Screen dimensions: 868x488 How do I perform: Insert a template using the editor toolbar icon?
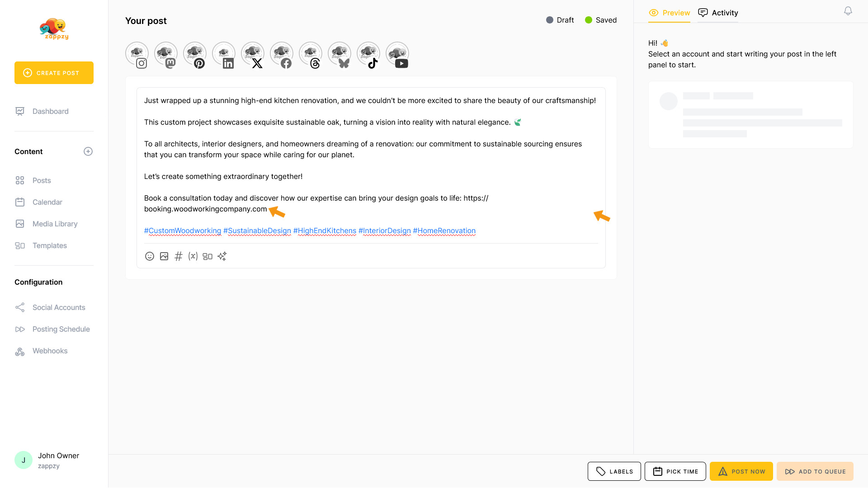pos(208,256)
